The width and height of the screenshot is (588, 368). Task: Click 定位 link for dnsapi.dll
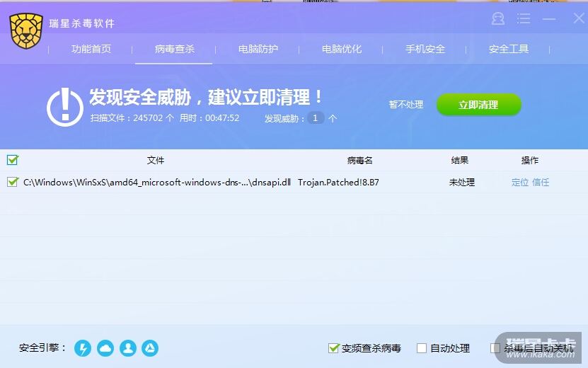(x=520, y=183)
